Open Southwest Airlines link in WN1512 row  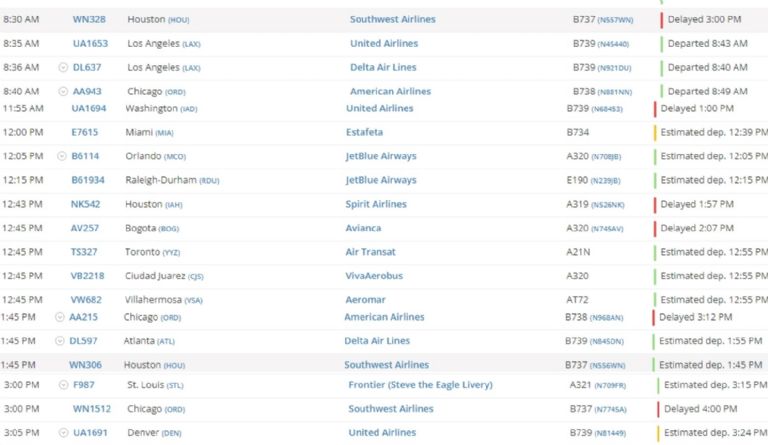pos(391,409)
